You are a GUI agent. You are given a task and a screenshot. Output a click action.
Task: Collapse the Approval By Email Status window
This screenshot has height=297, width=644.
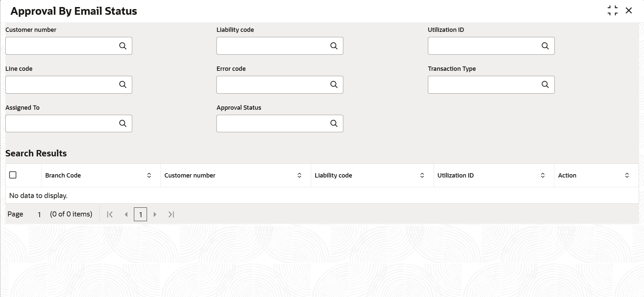click(612, 10)
